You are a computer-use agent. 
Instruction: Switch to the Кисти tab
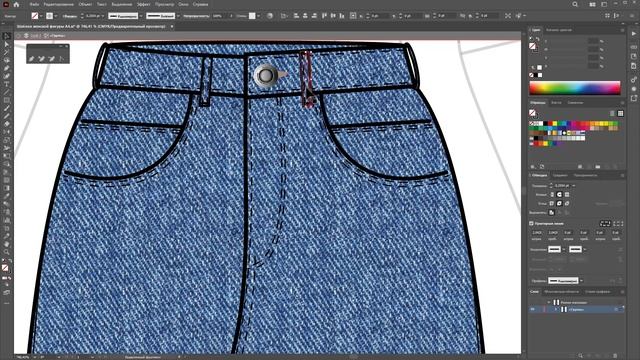tap(556, 103)
